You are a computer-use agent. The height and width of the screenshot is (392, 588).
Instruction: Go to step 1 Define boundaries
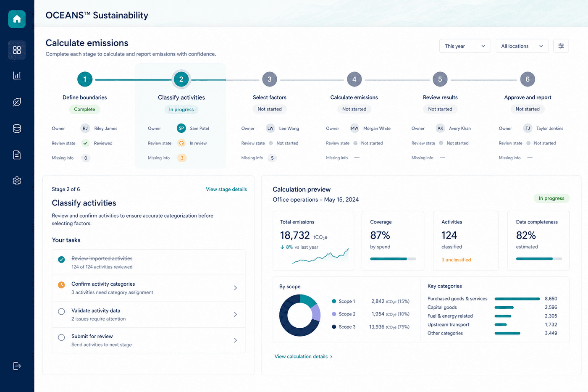[x=85, y=79]
